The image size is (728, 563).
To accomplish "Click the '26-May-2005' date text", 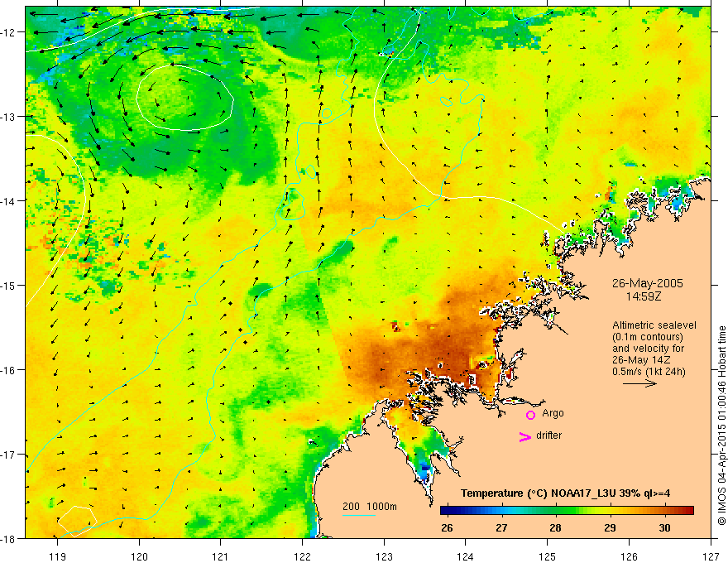I will pyautogui.click(x=647, y=283).
